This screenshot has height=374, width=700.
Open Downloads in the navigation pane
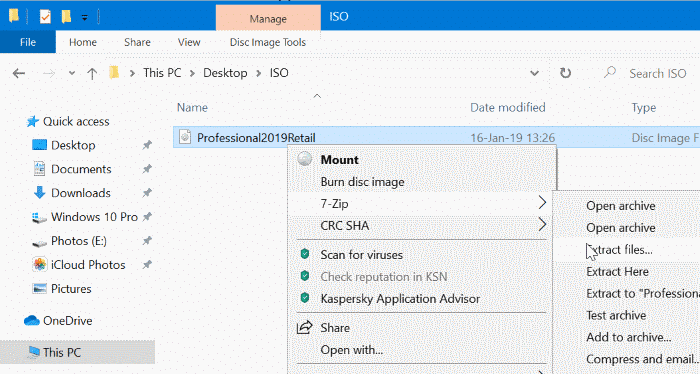click(x=81, y=193)
